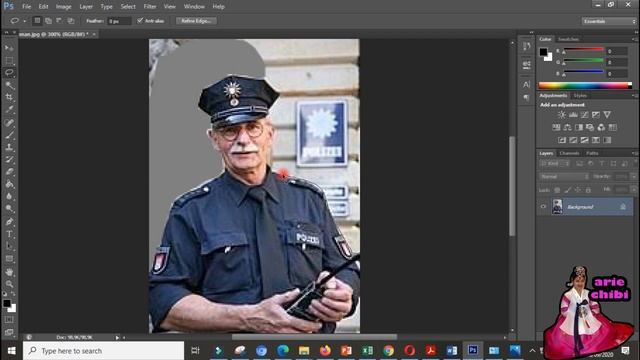Open the File menu
This screenshot has height=360, width=640.
(27, 7)
